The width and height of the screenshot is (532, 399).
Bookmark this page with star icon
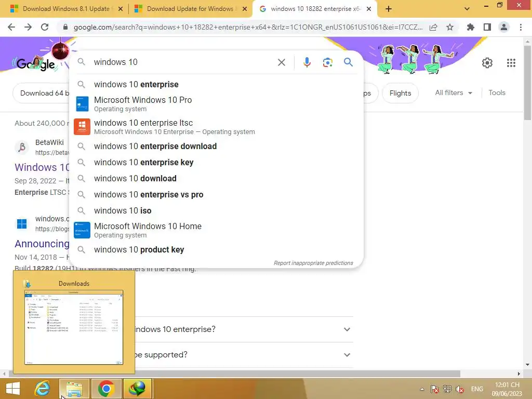click(450, 27)
